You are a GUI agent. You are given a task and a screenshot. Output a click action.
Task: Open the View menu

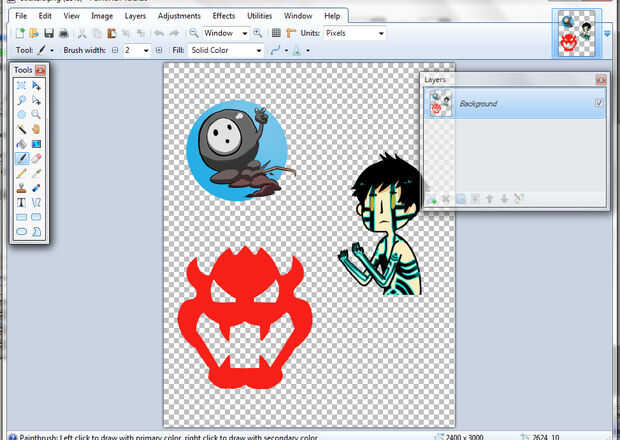72,16
